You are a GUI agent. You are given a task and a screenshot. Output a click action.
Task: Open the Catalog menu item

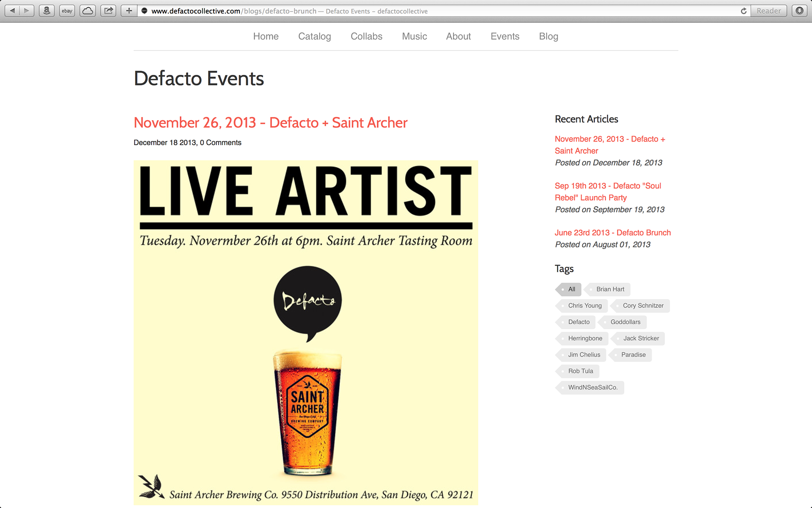[314, 36]
